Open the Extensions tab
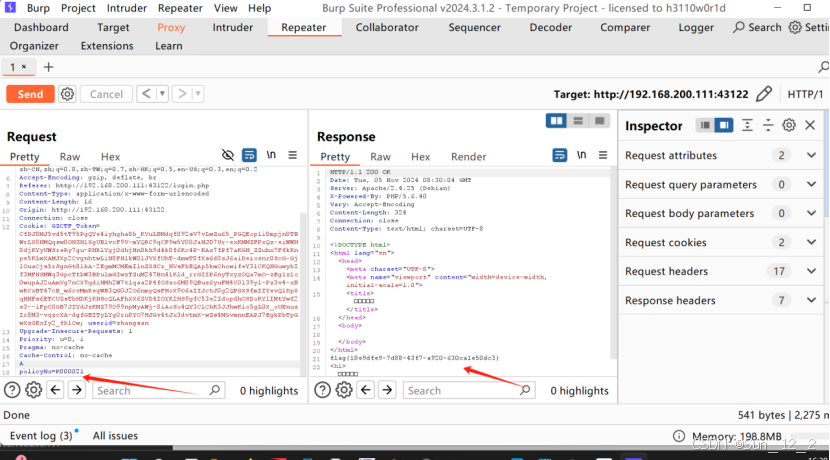This screenshot has width=830, height=460. (x=107, y=46)
